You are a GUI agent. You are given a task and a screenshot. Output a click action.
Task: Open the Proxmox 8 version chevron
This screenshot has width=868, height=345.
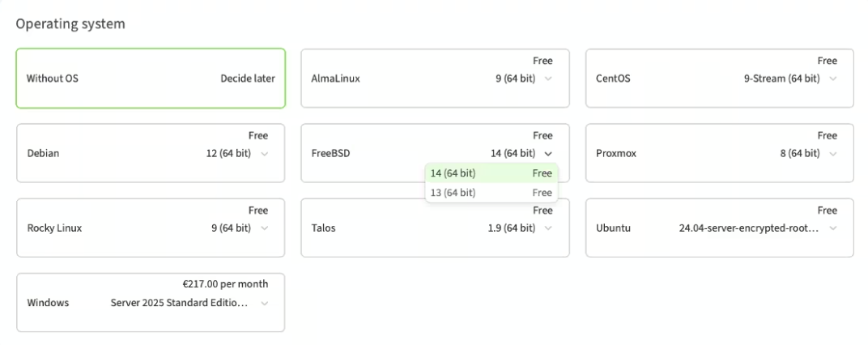(832, 153)
